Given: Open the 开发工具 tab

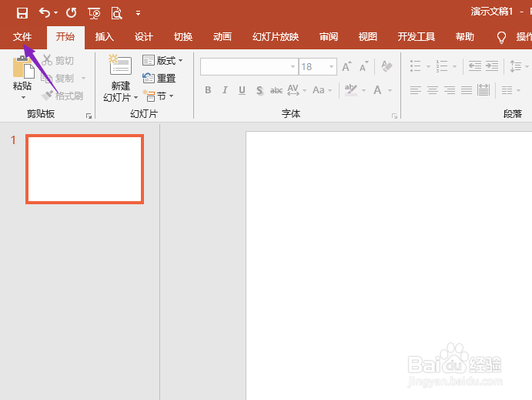Looking at the screenshot, I should (x=417, y=37).
